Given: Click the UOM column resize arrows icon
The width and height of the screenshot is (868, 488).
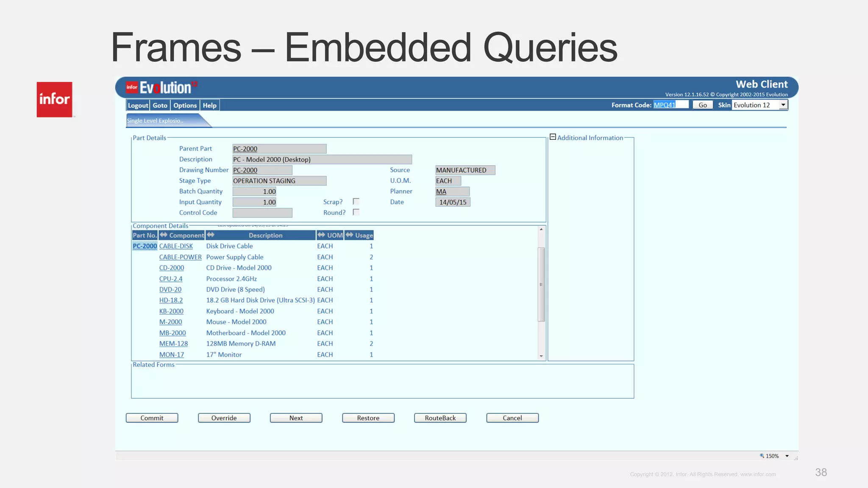Looking at the screenshot, I should click(321, 235).
